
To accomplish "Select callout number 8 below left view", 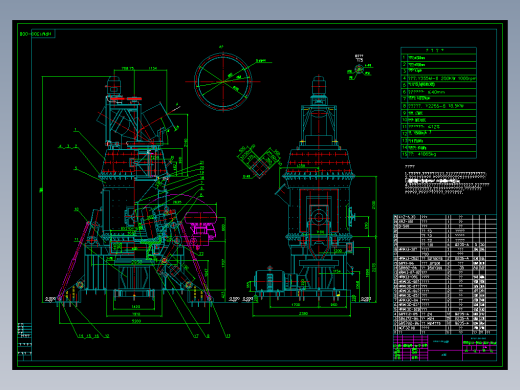I will click(x=208, y=336).
